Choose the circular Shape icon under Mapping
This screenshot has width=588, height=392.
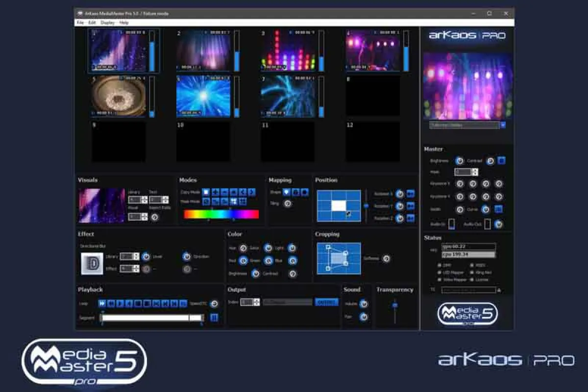(x=286, y=192)
